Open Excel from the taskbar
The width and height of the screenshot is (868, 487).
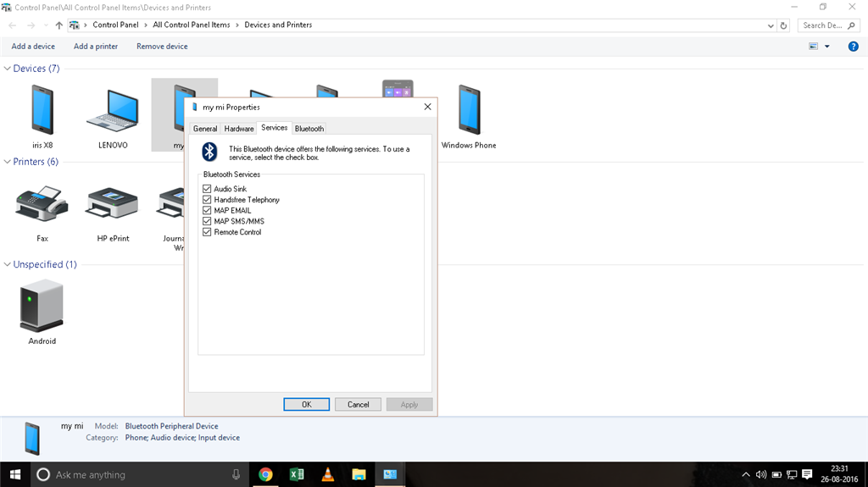tap(297, 474)
